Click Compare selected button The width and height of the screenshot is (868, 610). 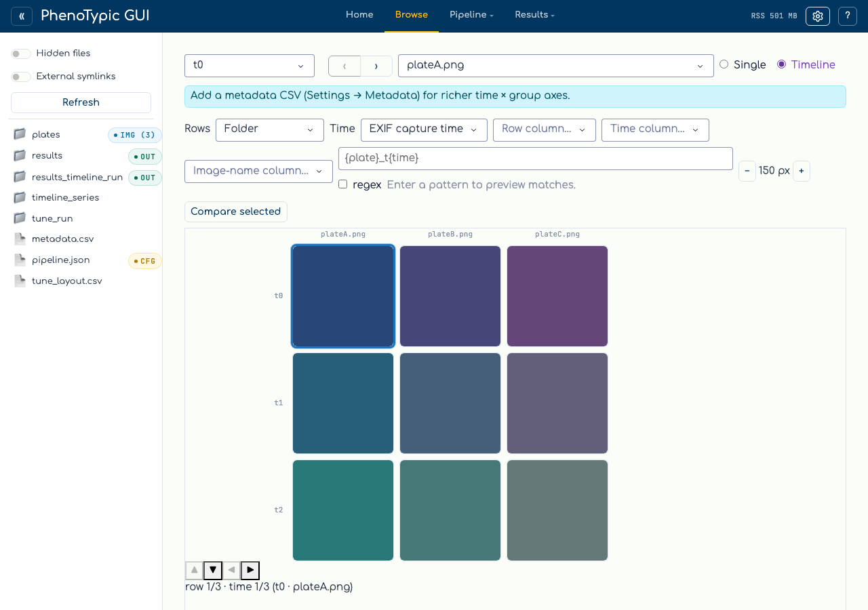pos(236,211)
